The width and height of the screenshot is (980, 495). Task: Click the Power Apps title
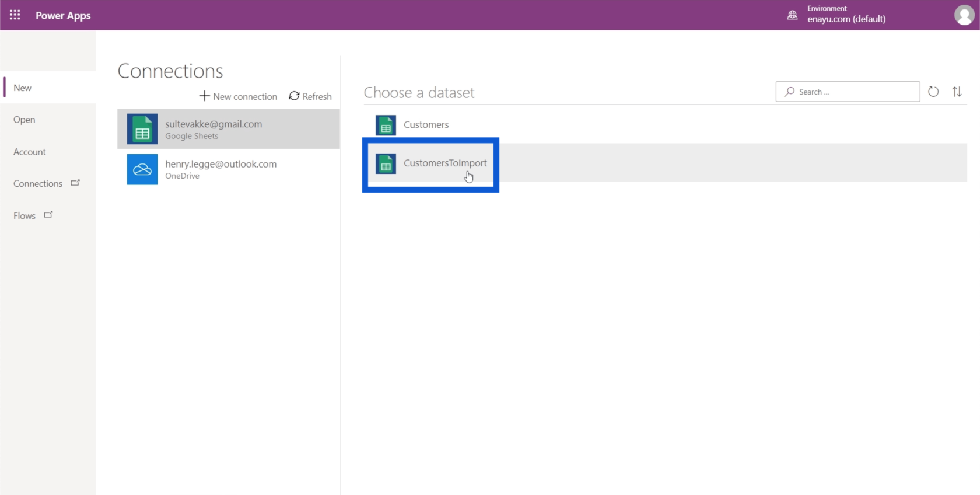tap(63, 15)
